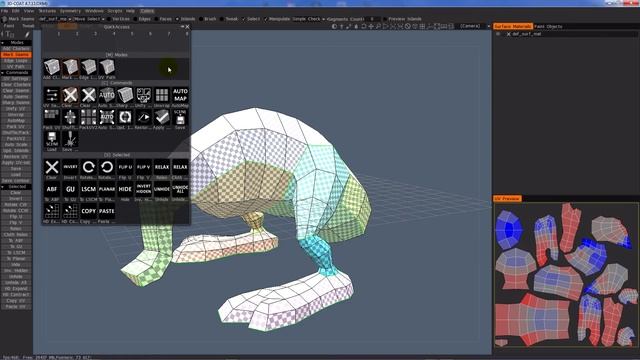
Task: Click the UV Preview map thumbnail
Action: click(566, 275)
